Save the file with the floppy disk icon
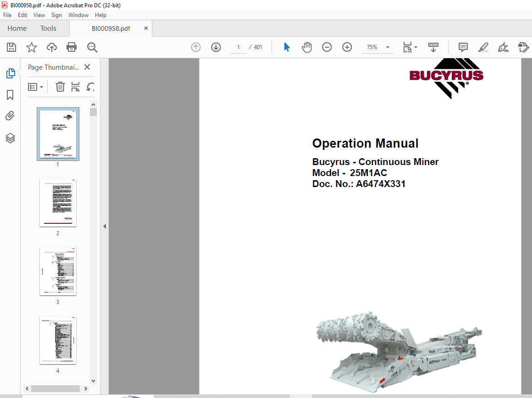Viewport: 532px width, 398px height. point(11,47)
